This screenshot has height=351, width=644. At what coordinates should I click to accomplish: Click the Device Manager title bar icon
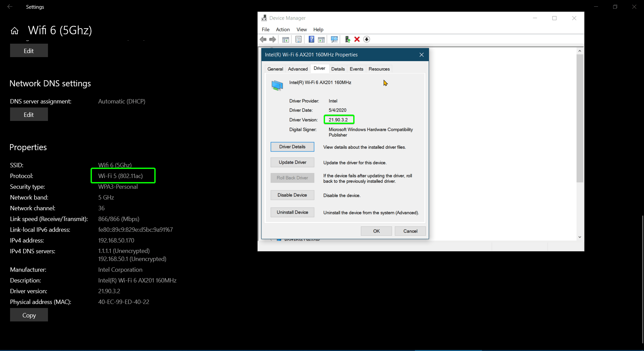coord(264,18)
